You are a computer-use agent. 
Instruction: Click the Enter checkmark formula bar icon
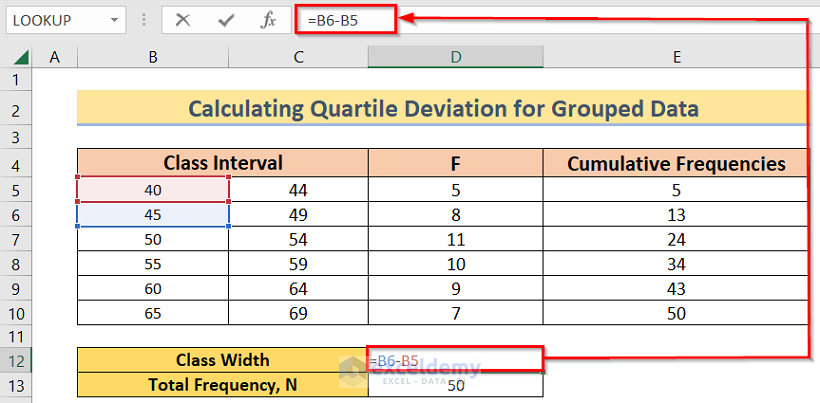coord(226,19)
